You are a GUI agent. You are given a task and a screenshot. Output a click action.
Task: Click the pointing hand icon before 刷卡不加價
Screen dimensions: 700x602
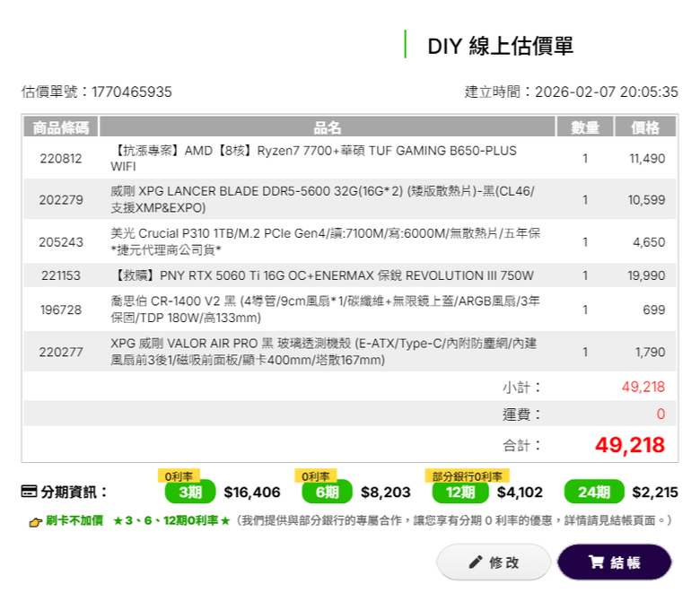click(x=35, y=521)
